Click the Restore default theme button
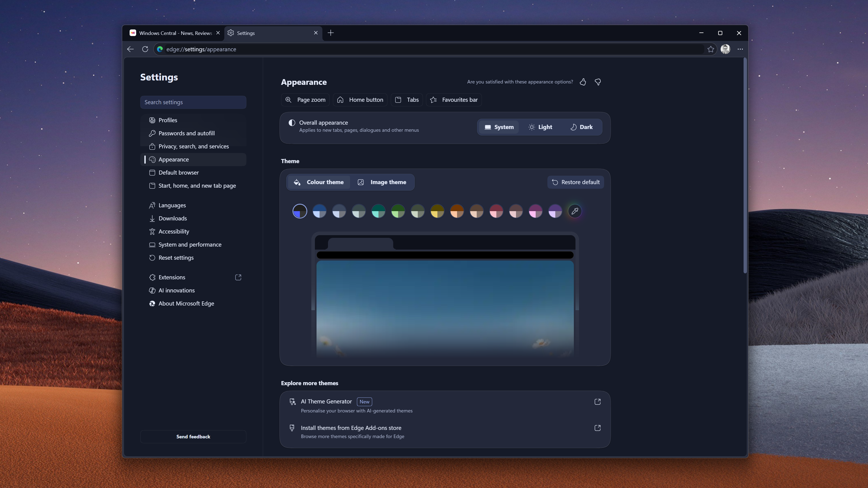 tap(575, 182)
